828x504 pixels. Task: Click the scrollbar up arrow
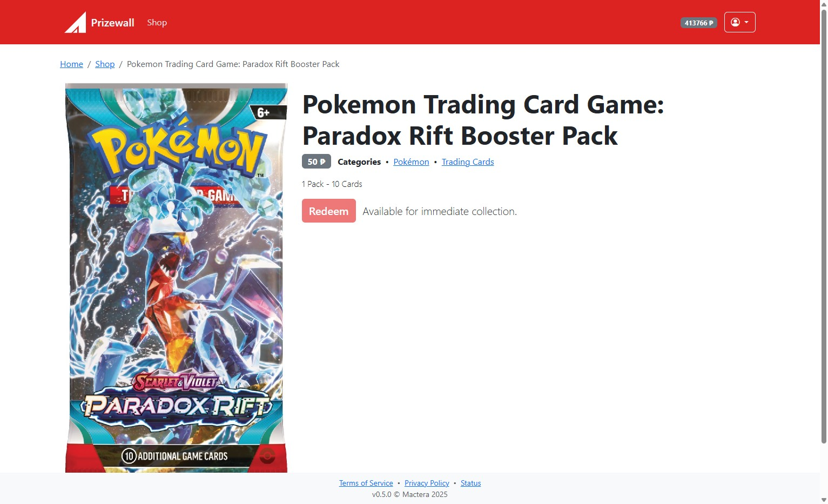point(824,4)
